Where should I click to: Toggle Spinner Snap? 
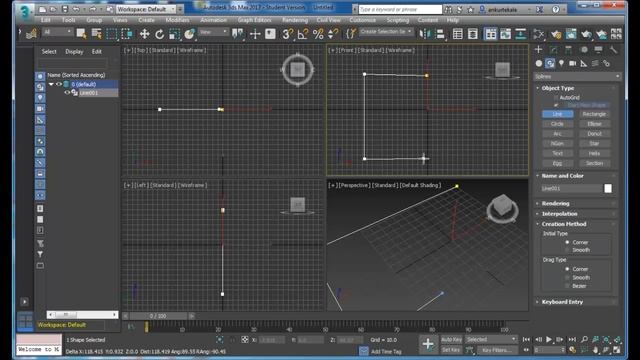pos(333,34)
